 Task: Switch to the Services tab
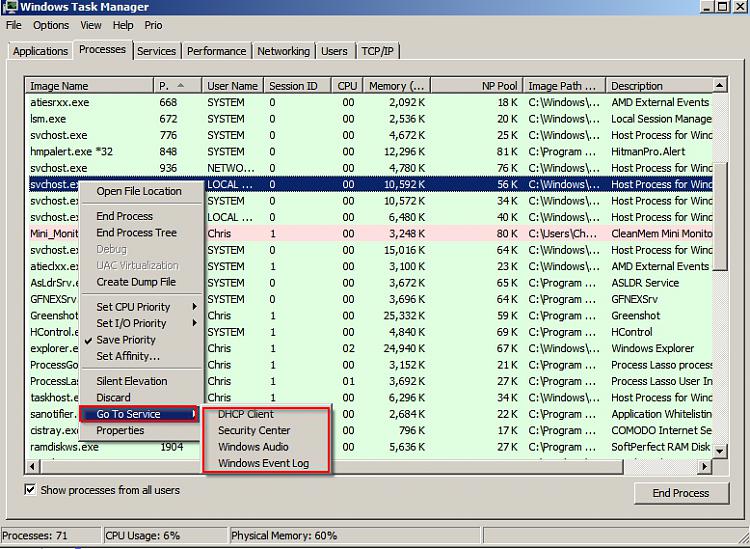point(156,51)
